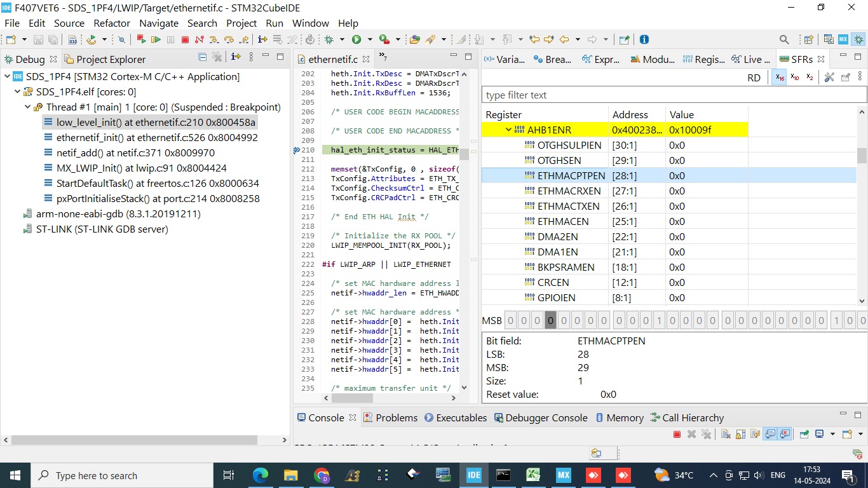Screen dimensions: 868x488
Task: Clear the Console with the clear icon
Action: pyautogui.click(x=726, y=434)
